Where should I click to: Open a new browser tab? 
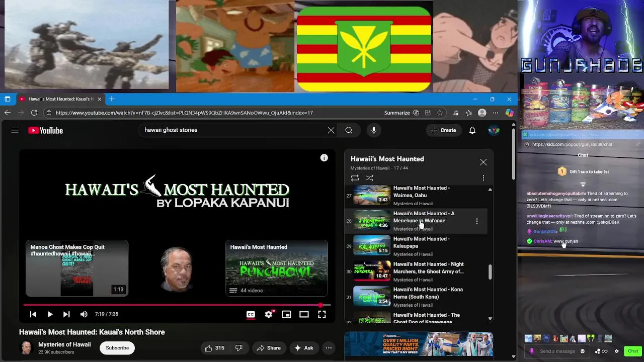(x=112, y=99)
